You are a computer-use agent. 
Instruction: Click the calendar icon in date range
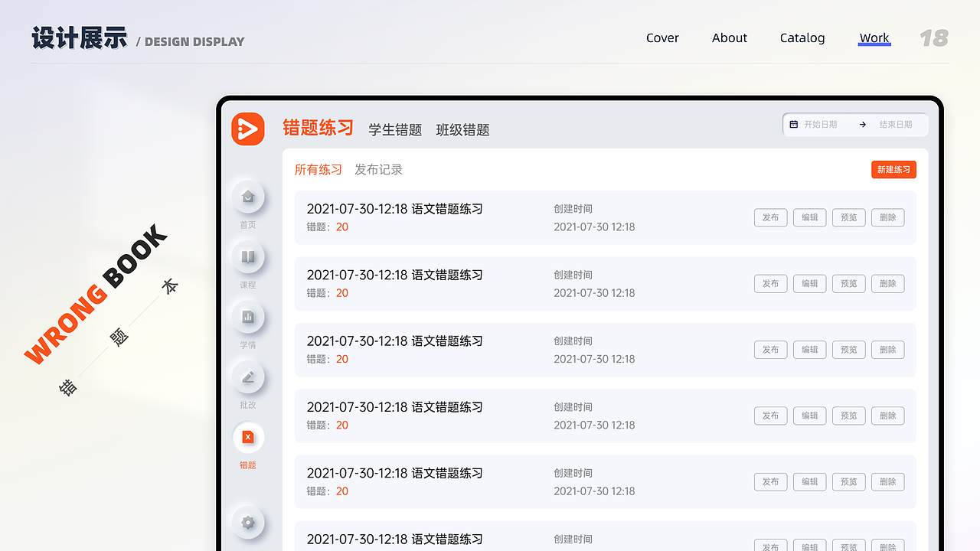pyautogui.click(x=794, y=124)
